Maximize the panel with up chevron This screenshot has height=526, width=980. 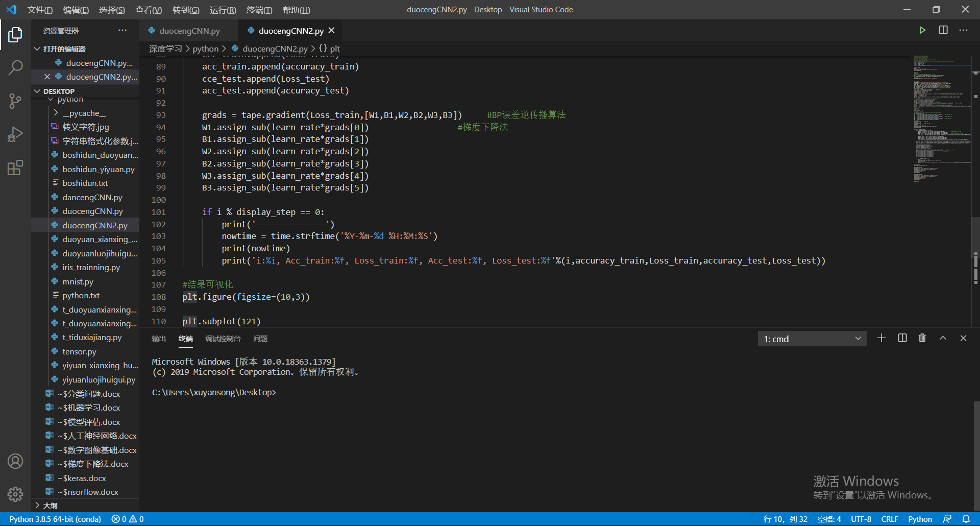coord(943,338)
